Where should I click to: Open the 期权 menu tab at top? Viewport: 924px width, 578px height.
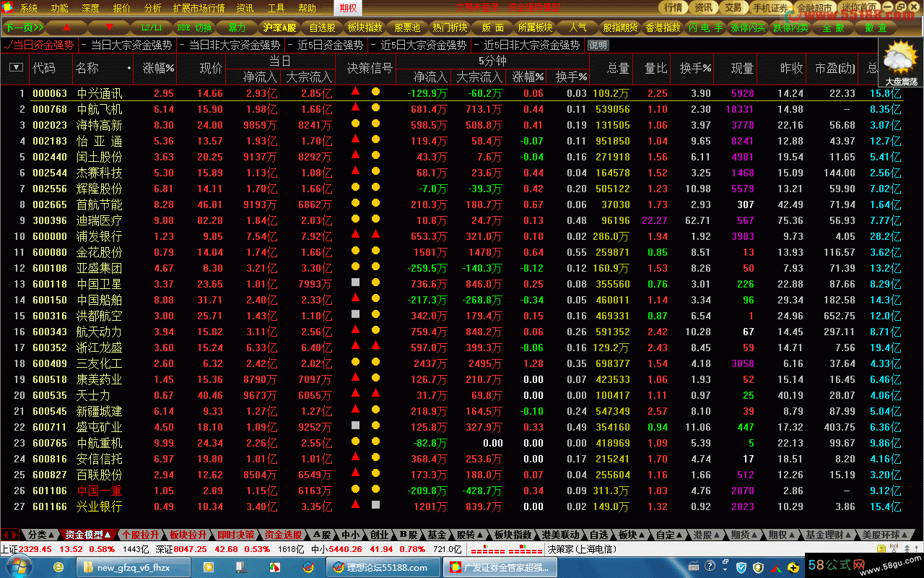[x=347, y=9]
